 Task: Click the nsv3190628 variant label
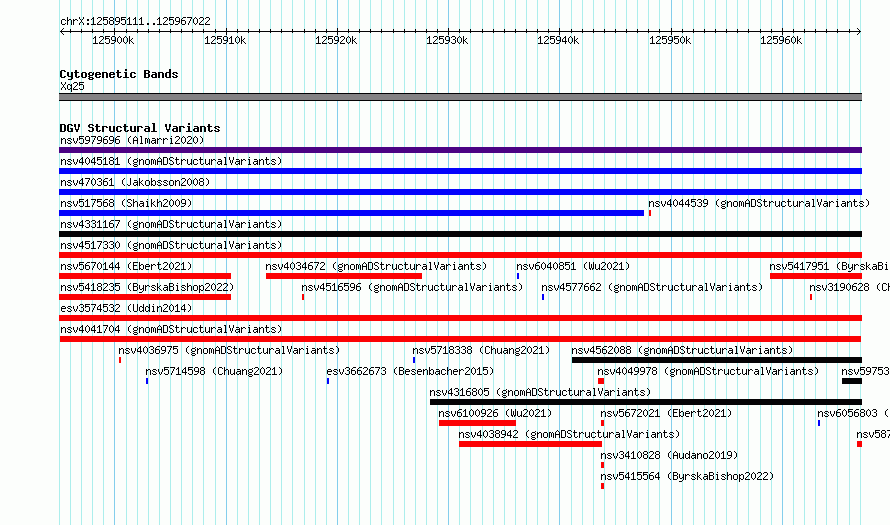(x=850, y=287)
